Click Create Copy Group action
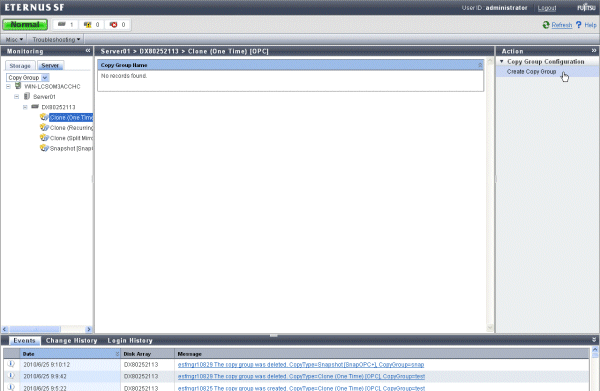The width and height of the screenshot is (600, 391). pos(532,72)
